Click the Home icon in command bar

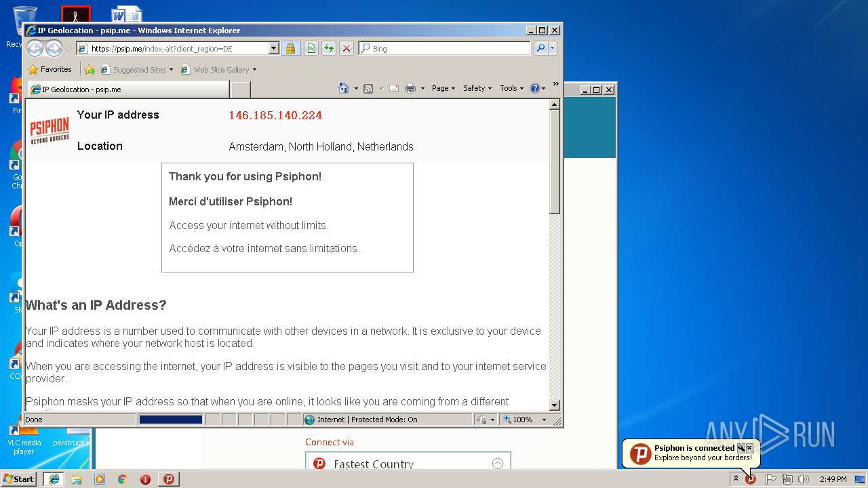[x=344, y=88]
